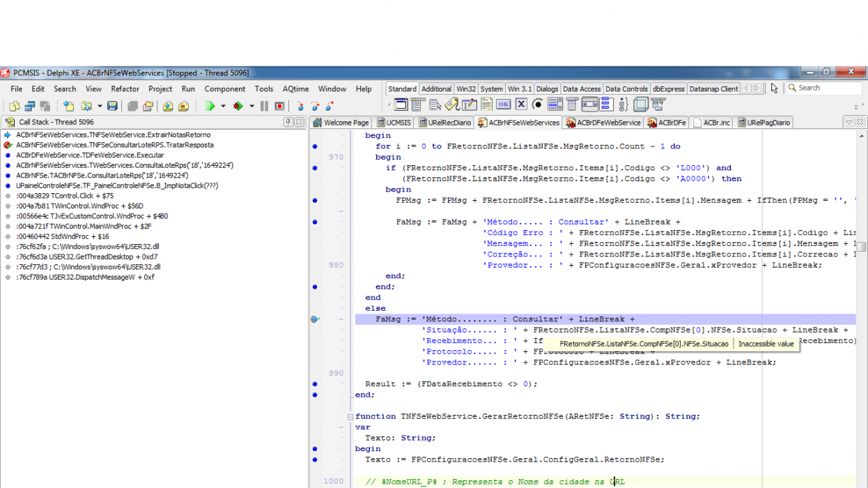The width and height of the screenshot is (868, 488).
Task: Select the TratarResposta call stack entry
Action: pos(115,145)
